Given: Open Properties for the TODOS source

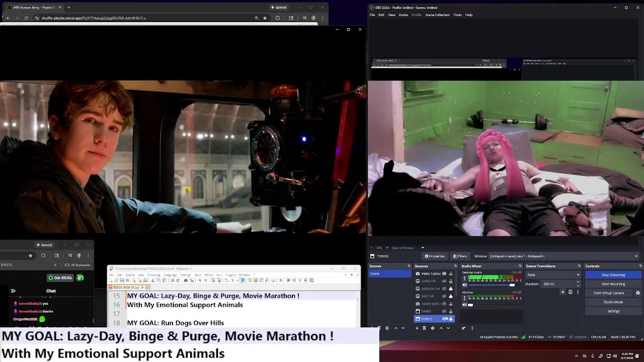Looking at the screenshot, I should pyautogui.click(x=434, y=256).
